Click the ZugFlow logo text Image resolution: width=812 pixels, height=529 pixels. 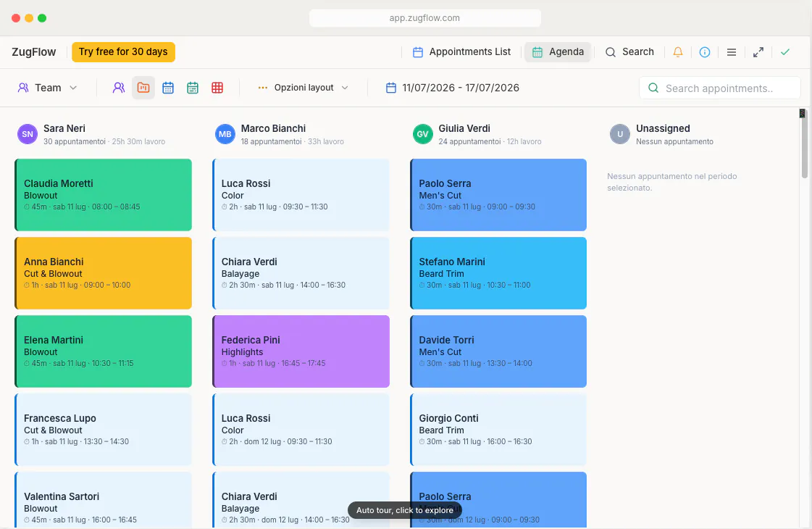coord(33,51)
